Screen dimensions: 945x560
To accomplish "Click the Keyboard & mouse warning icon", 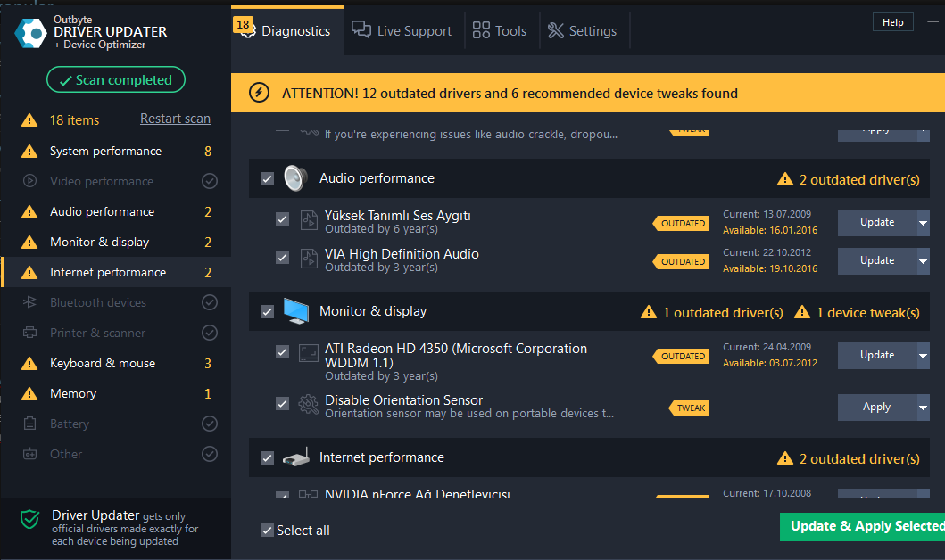I will tap(29, 363).
